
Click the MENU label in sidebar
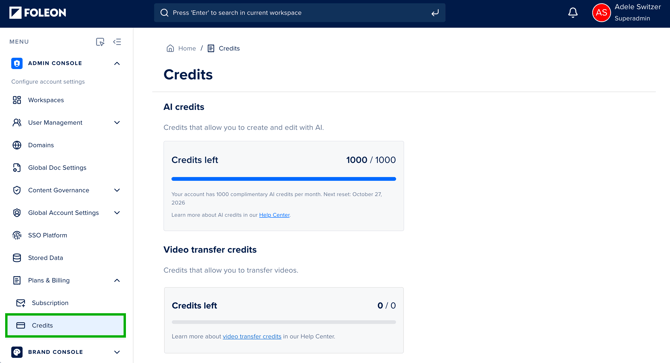click(x=19, y=42)
